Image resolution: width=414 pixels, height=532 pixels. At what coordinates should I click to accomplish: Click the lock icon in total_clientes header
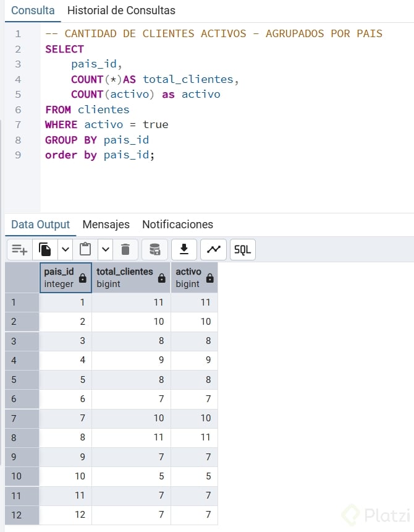162,278
